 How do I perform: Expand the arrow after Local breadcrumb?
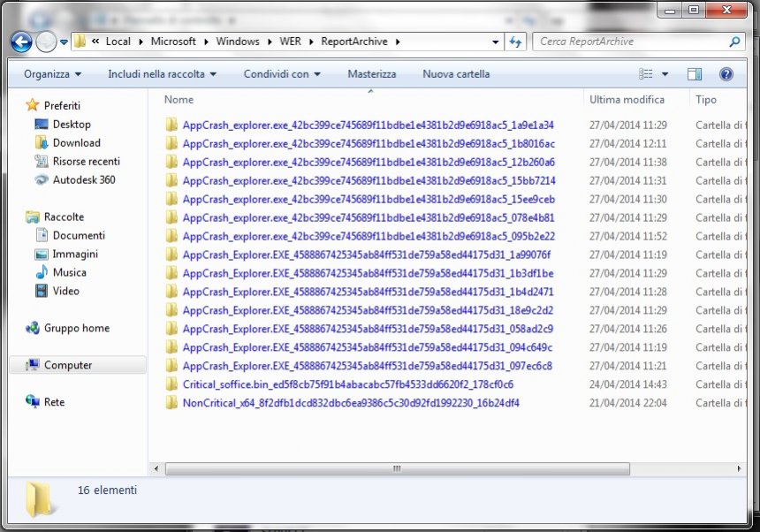141,42
